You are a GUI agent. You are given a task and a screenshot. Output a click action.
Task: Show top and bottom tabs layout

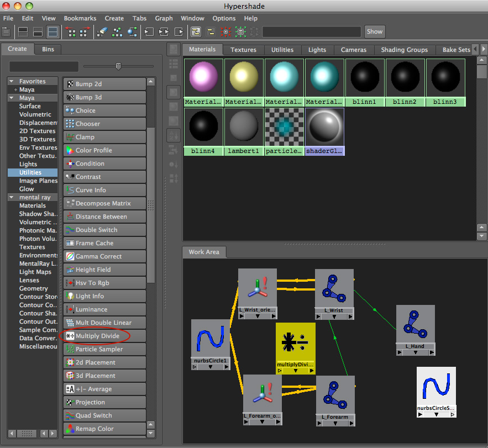[53, 31]
